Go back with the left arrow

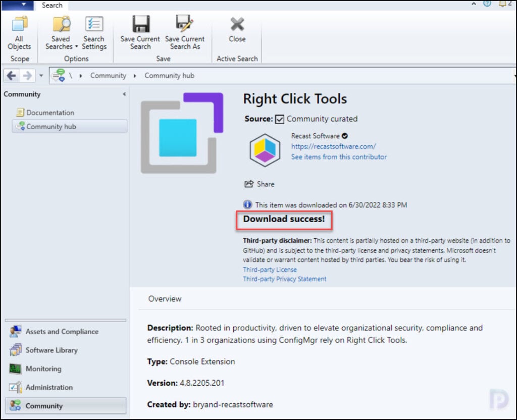point(12,76)
